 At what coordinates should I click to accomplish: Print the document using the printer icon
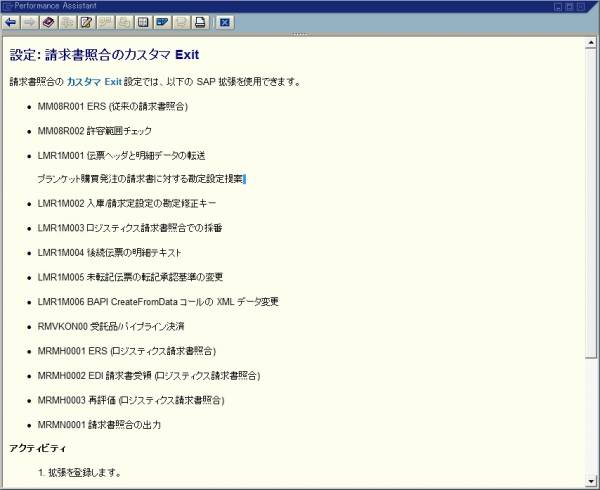pyautogui.click(x=200, y=22)
